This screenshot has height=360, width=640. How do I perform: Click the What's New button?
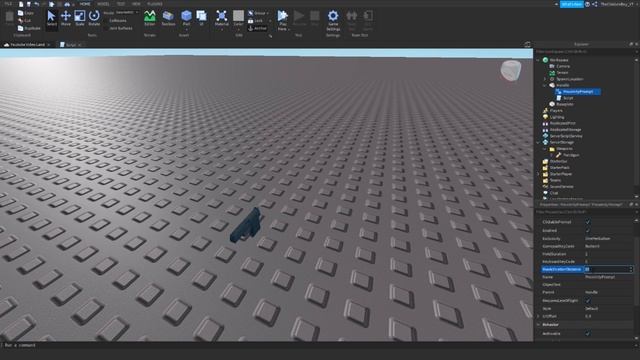pyautogui.click(x=571, y=4)
